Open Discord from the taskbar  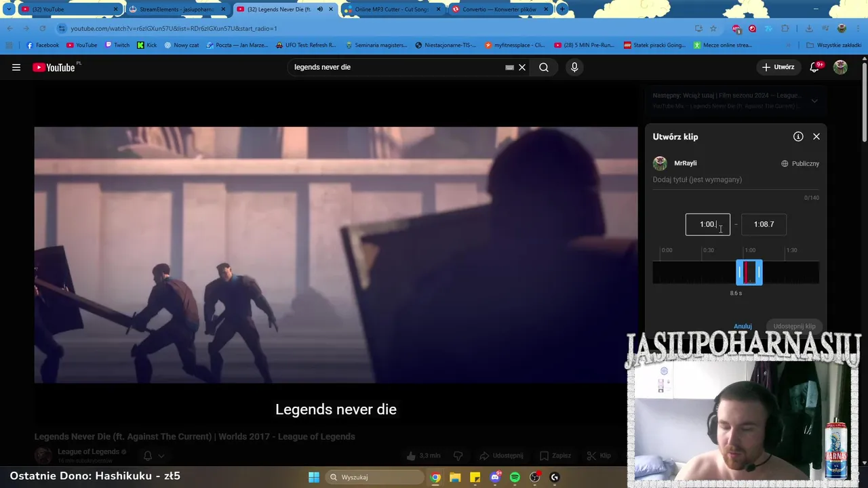495,477
